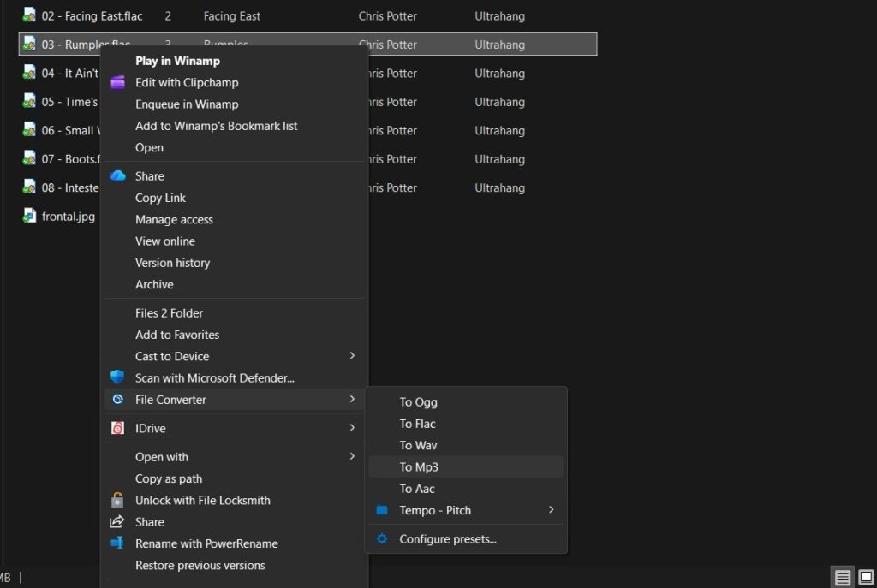Expand the Tempo - Pitch submenu arrow
Viewport: 877px width, 588px height.
click(551, 510)
